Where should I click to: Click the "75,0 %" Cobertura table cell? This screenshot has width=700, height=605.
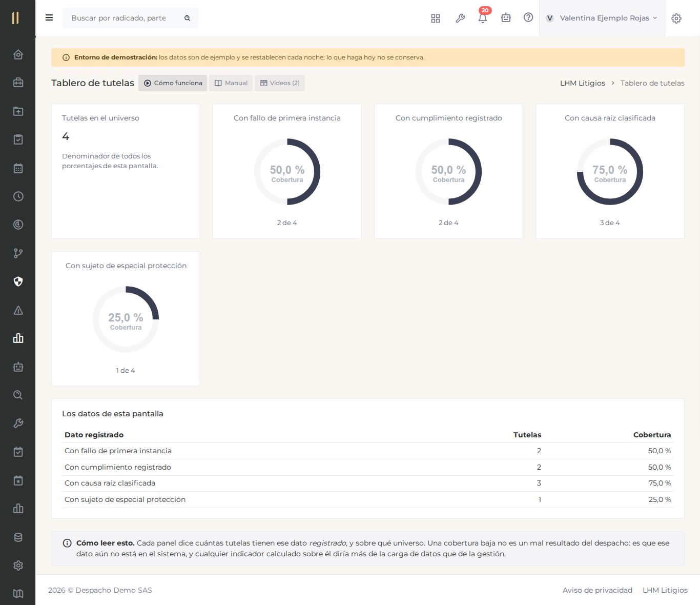pyautogui.click(x=660, y=483)
